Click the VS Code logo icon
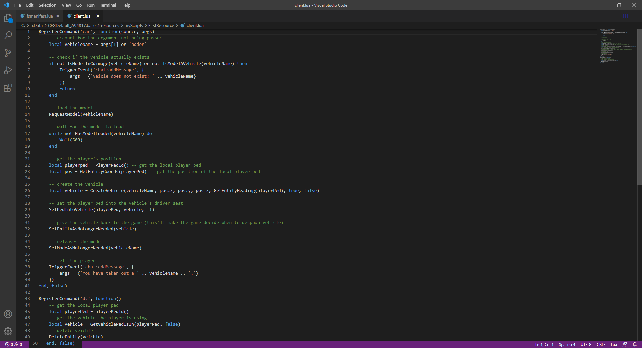The height and width of the screenshot is (348, 644). 6,5
